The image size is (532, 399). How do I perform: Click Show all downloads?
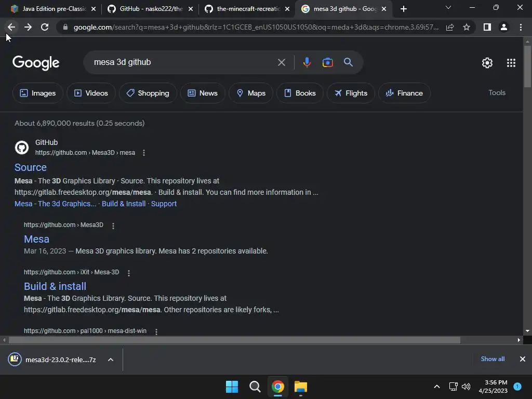493,359
